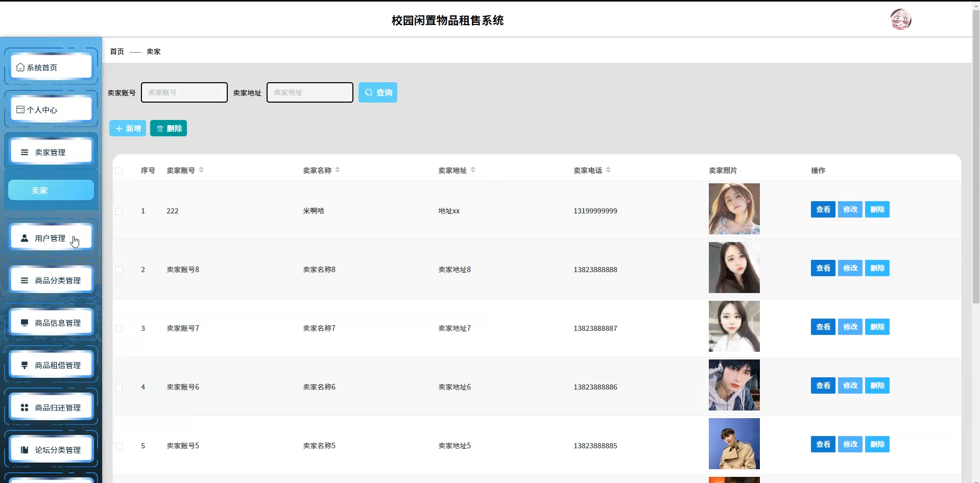Image resolution: width=980 pixels, height=483 pixels.
Task: Click 修改 for seller 222
Action: [x=850, y=209]
